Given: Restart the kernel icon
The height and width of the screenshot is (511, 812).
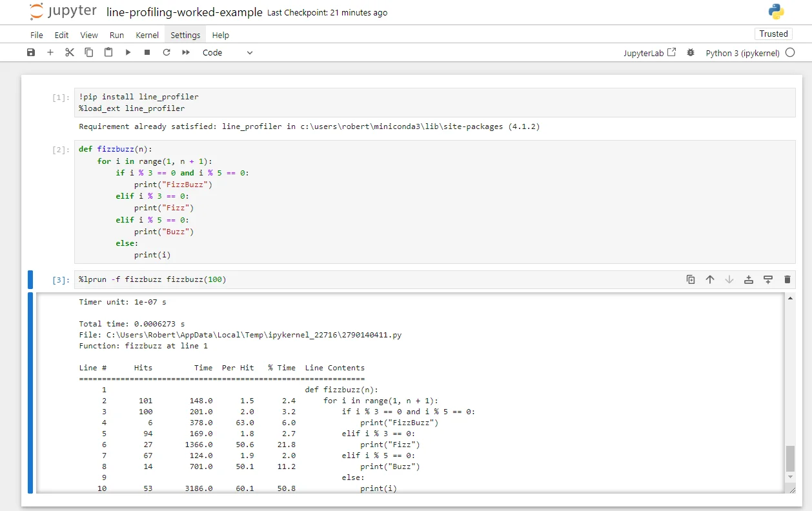Looking at the screenshot, I should [x=167, y=52].
